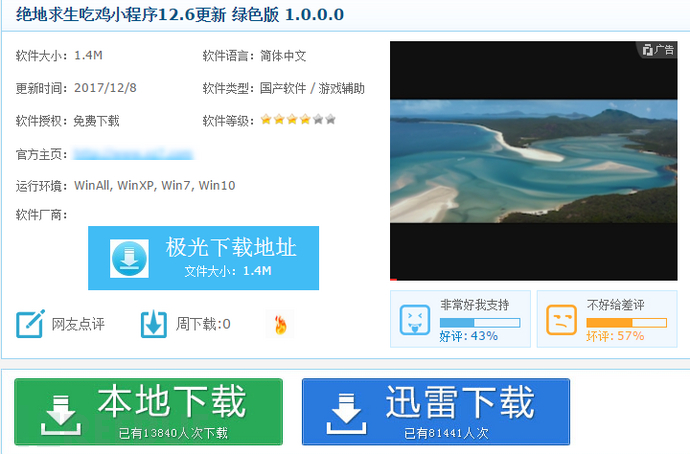The width and height of the screenshot is (690, 454).
Task: Open the 网友点评 comments link
Action: click(78, 324)
